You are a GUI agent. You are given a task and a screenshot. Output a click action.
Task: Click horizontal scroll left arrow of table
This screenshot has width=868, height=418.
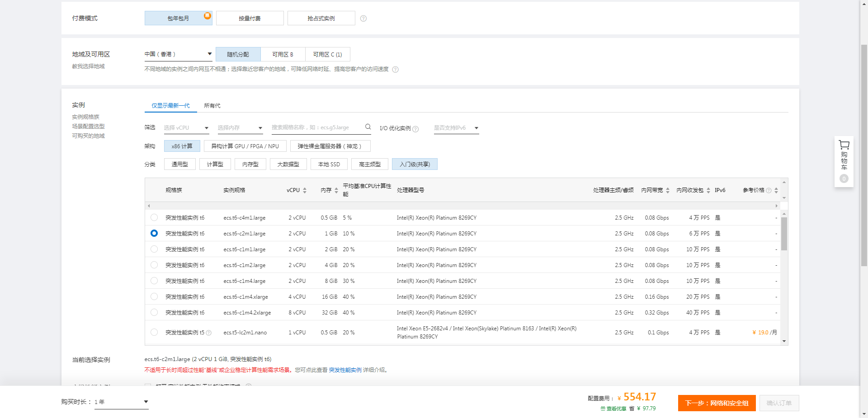point(149,206)
